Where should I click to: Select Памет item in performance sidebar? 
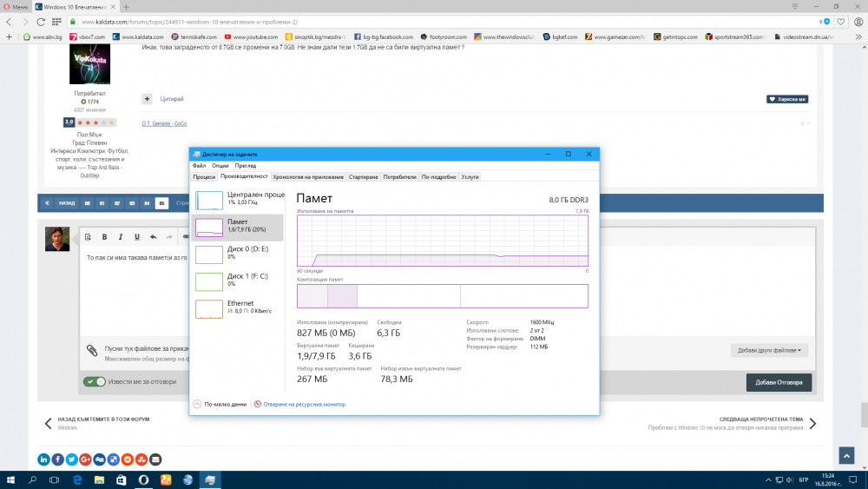pyautogui.click(x=239, y=227)
